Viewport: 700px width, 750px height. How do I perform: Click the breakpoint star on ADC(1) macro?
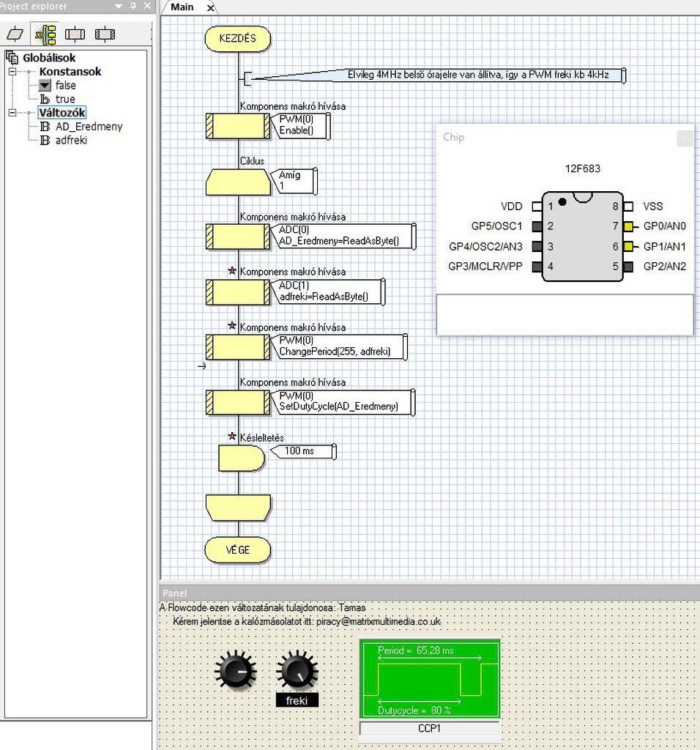click(x=232, y=271)
